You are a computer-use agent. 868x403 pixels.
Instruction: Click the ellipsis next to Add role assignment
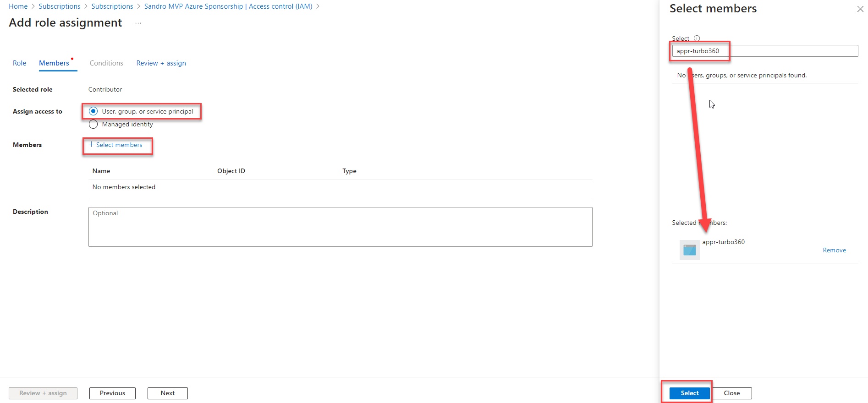tap(138, 23)
